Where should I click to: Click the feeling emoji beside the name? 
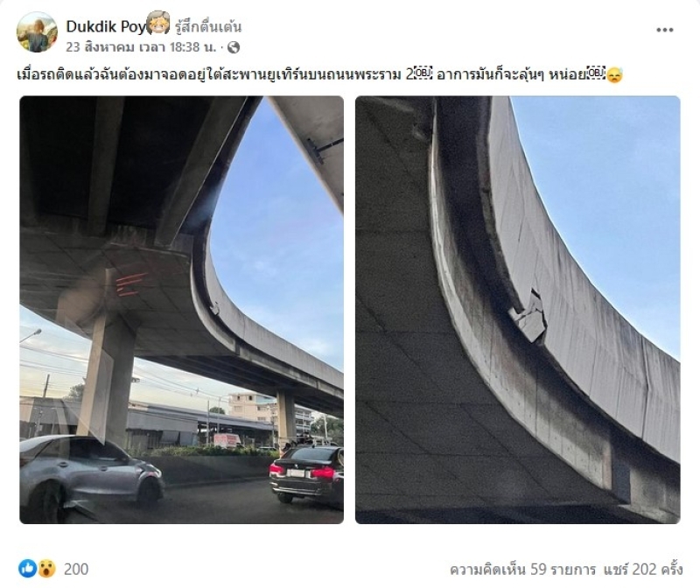pos(158,24)
